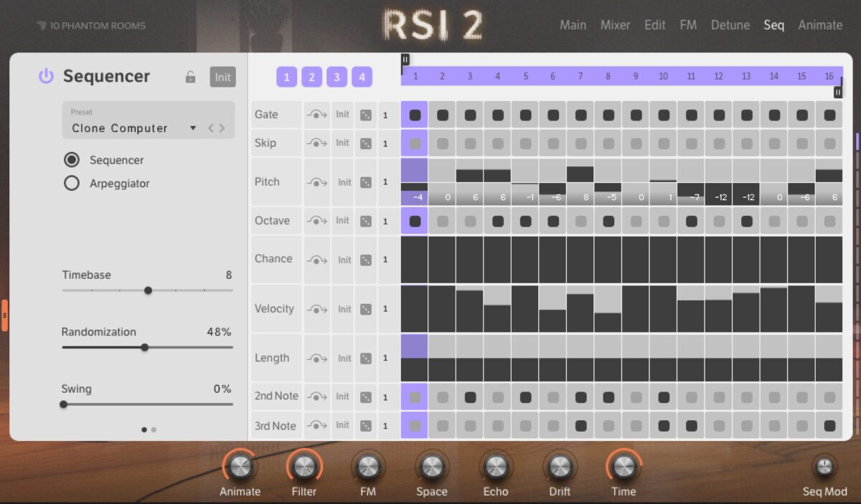Click the loop start marker above the step grid
The height and width of the screenshot is (504, 861).
405,60
